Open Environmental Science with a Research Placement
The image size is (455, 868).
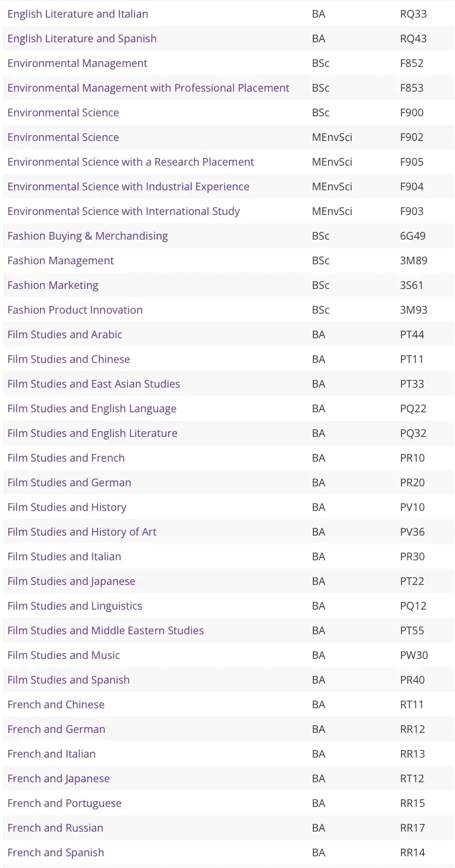[131, 162]
